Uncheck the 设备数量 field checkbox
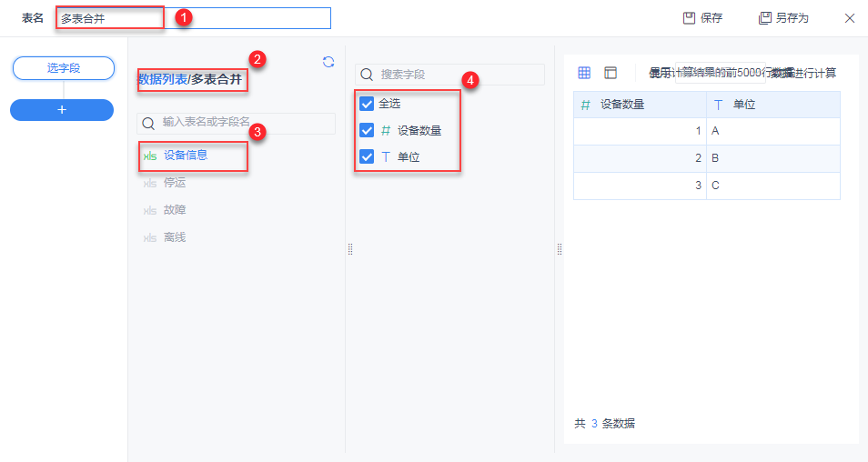 click(x=368, y=130)
